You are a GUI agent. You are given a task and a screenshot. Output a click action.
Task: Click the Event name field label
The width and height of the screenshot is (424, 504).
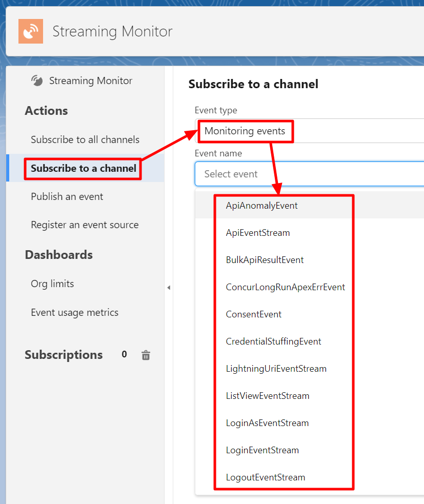[218, 153]
